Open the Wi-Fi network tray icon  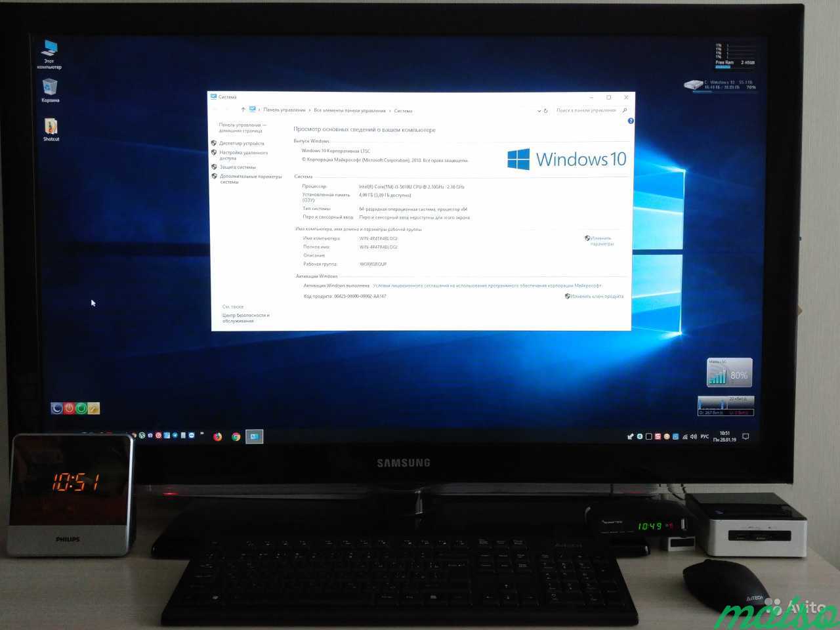tap(685, 436)
